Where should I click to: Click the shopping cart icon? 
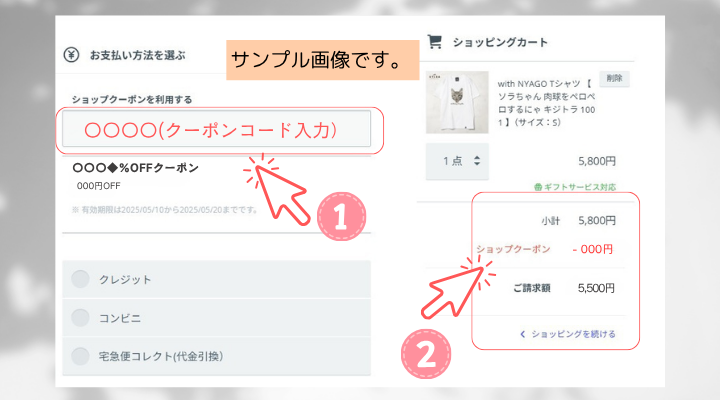point(434,42)
